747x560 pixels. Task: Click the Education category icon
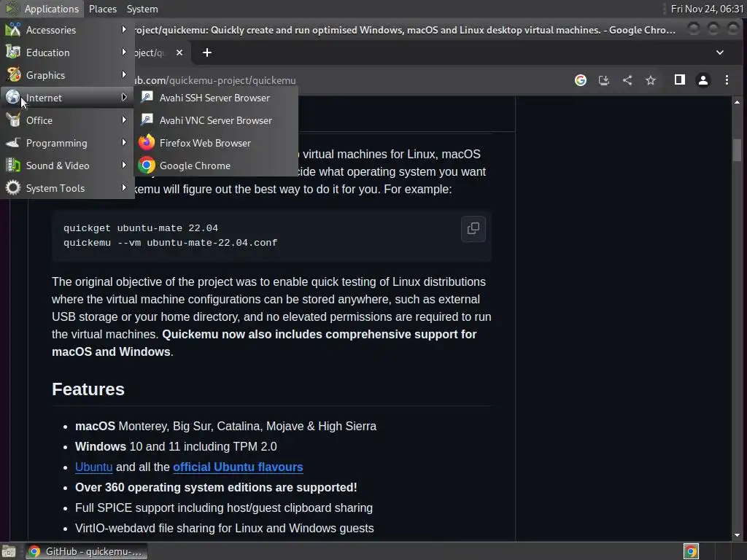pyautogui.click(x=13, y=52)
